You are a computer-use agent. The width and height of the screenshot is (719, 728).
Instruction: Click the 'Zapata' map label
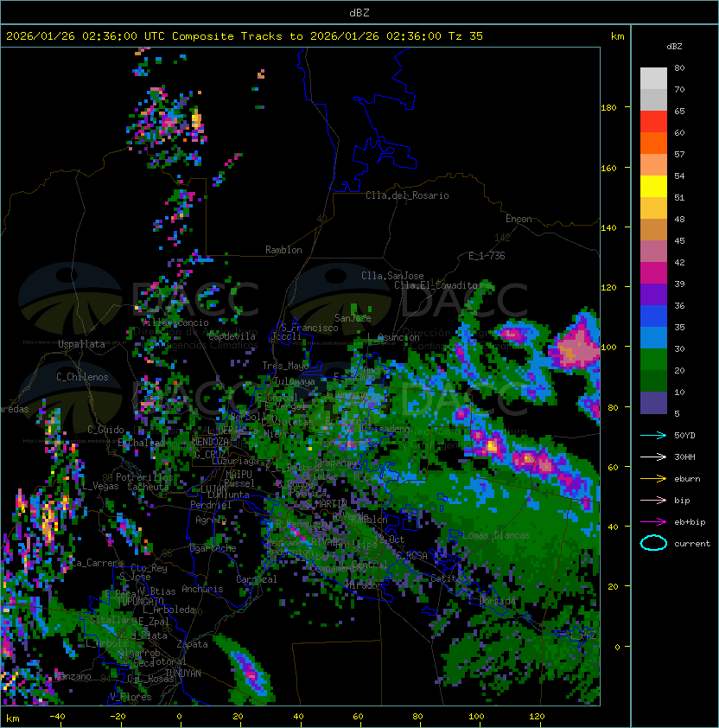point(192,644)
